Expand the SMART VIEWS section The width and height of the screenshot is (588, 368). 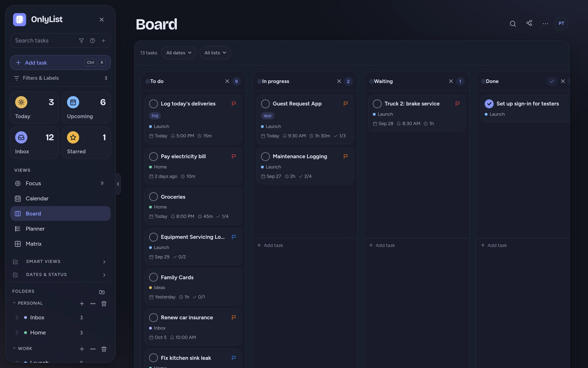coord(60,262)
